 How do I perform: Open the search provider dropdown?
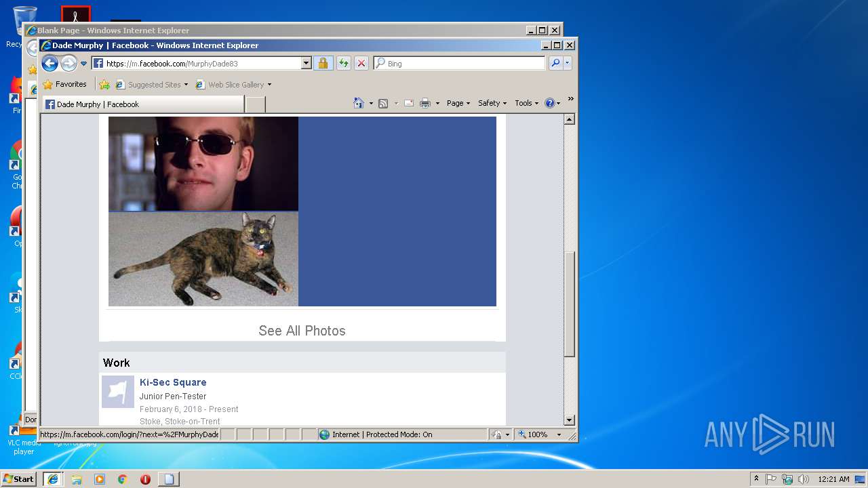tap(568, 63)
